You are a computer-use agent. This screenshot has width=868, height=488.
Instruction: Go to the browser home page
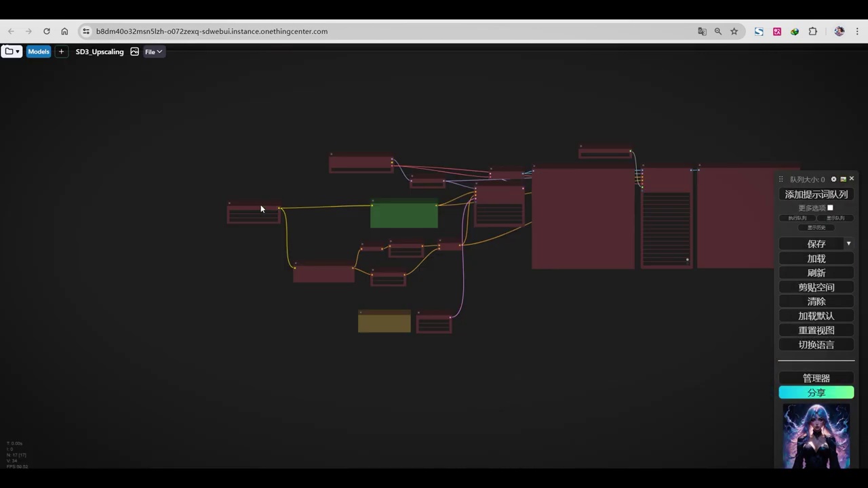[x=64, y=31]
